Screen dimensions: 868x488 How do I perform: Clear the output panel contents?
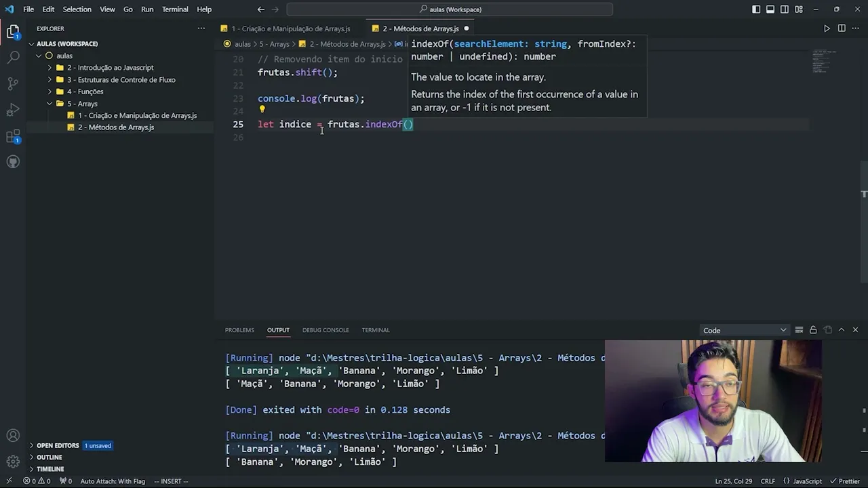coord(799,330)
